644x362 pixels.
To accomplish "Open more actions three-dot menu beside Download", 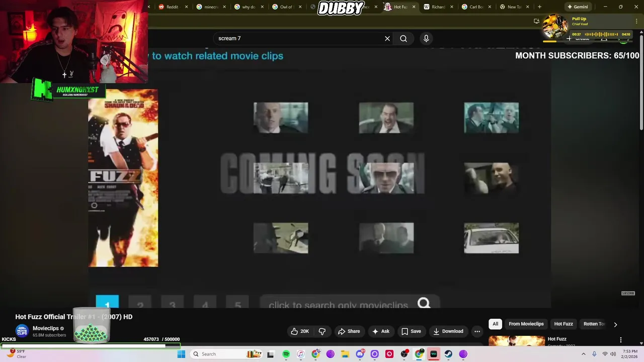I will 477,331.
